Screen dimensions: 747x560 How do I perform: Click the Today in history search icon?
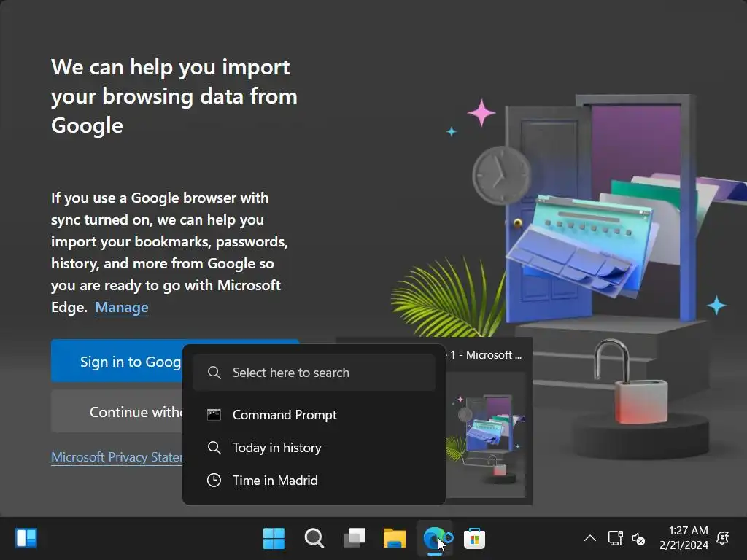click(x=214, y=448)
